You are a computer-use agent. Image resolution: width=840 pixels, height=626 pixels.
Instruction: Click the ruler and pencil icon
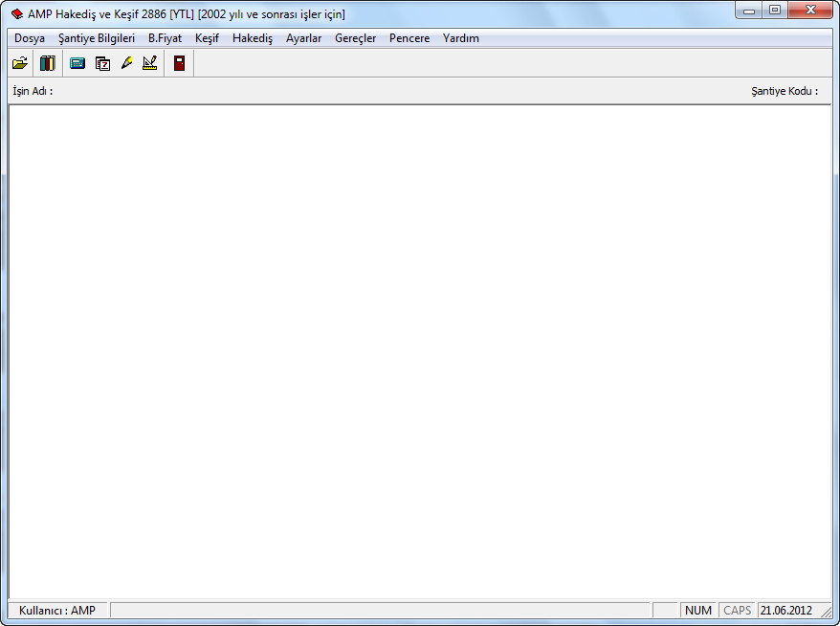point(149,63)
